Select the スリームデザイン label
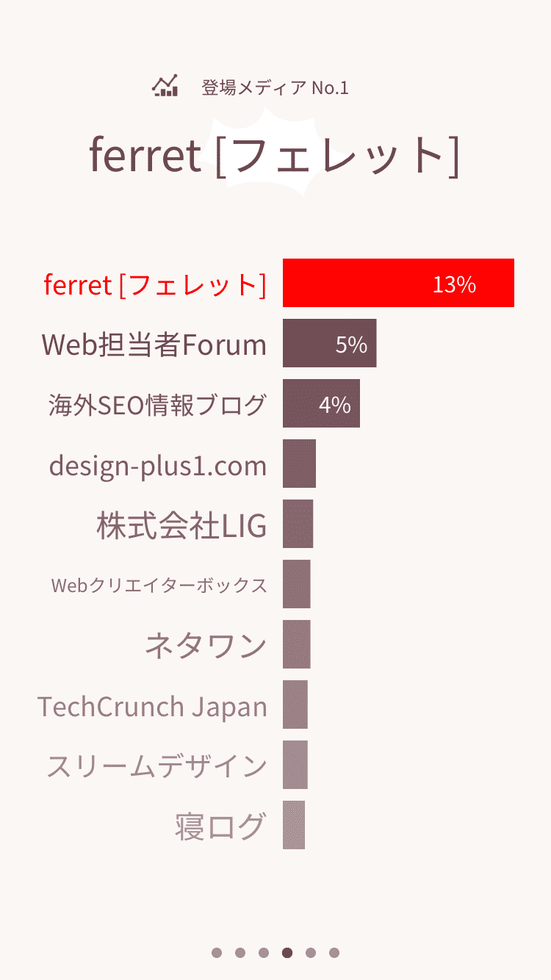551x980 pixels. point(156,766)
